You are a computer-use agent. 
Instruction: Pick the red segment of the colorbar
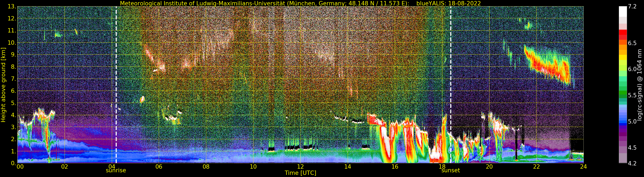click(623, 33)
